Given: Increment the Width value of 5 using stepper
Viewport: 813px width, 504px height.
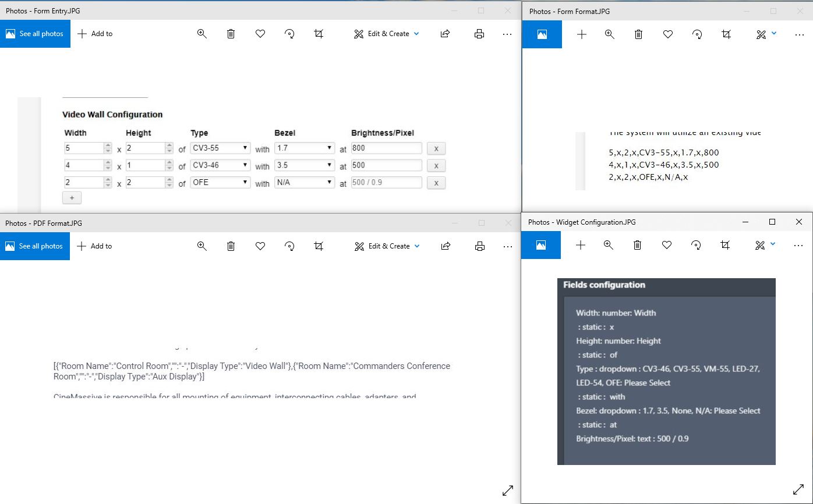Looking at the screenshot, I should 108,145.
